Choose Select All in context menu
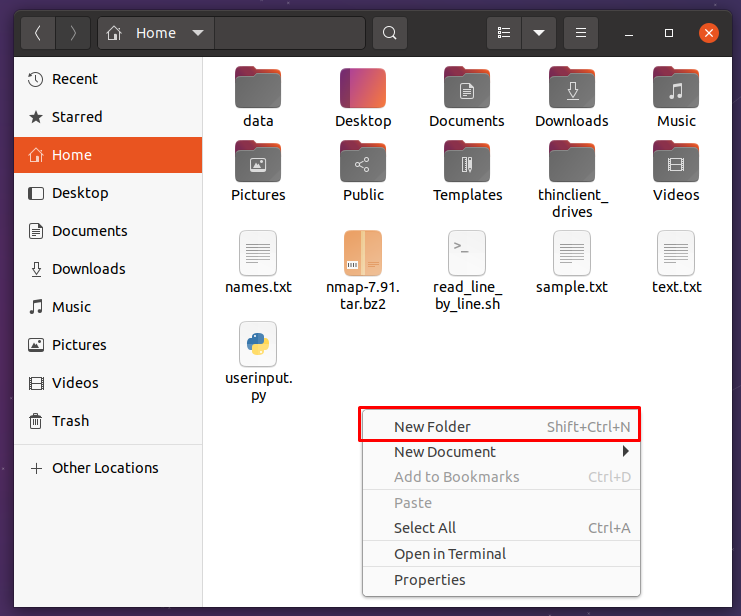The width and height of the screenshot is (741, 616). click(501, 528)
